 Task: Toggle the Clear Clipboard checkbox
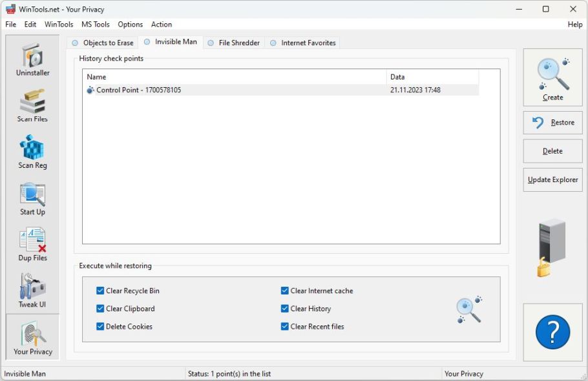100,309
